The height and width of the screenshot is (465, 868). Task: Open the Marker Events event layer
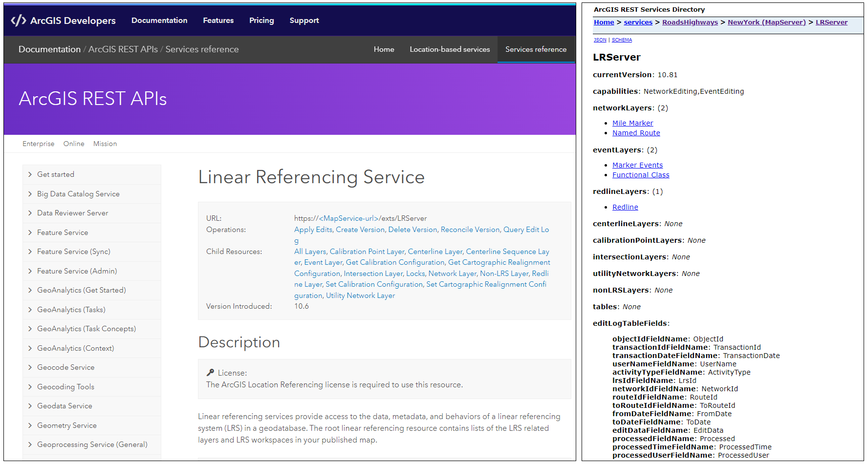point(637,165)
